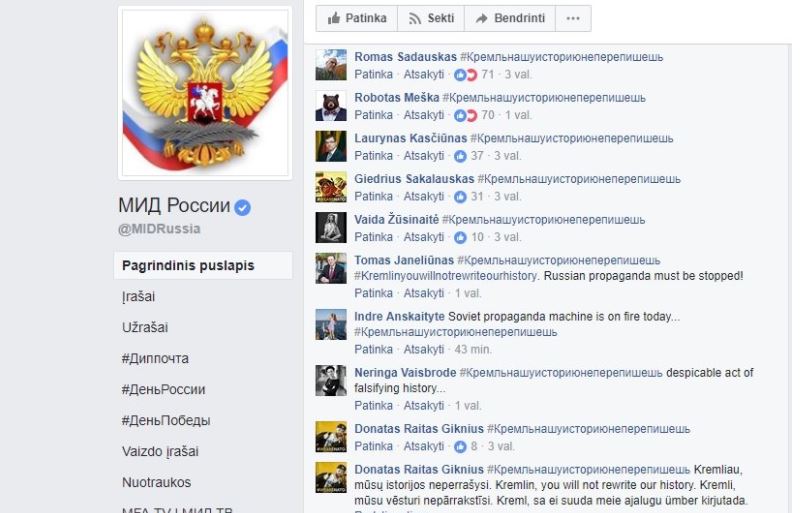Click reaction icons on Robotas Meška comment
The width and height of the screenshot is (800, 513).
click(x=465, y=116)
